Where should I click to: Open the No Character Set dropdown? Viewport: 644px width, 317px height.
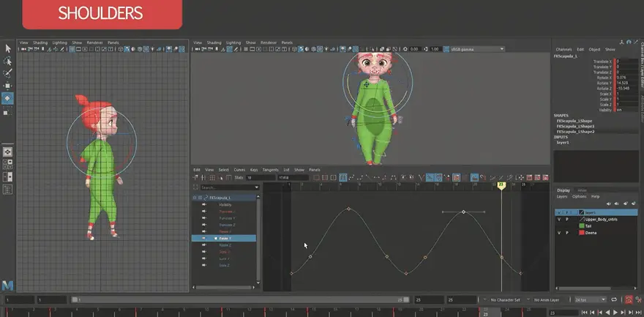pos(505,300)
